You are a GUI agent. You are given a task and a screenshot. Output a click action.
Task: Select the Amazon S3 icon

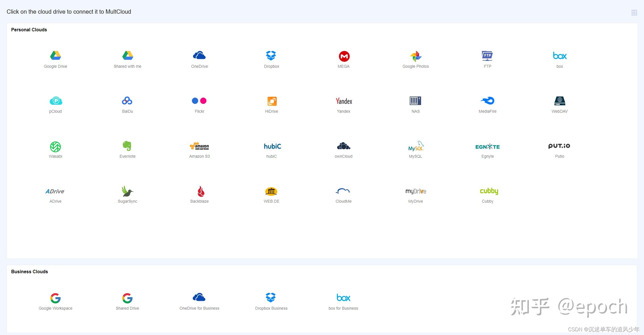199,146
